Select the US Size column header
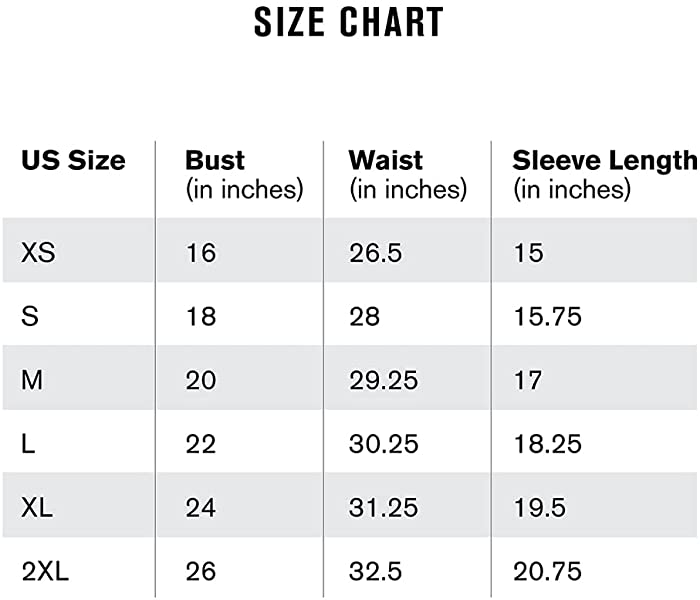This screenshot has width=700, height=600. click(x=73, y=160)
